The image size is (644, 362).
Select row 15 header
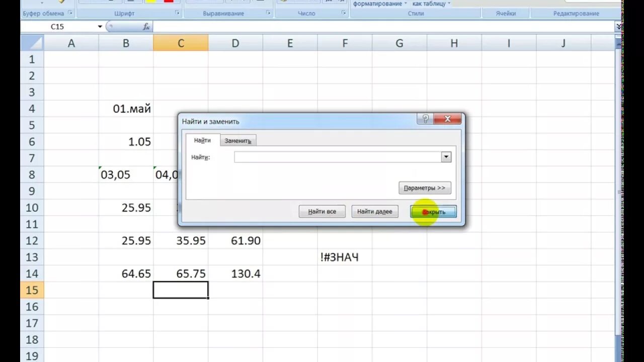(x=32, y=290)
